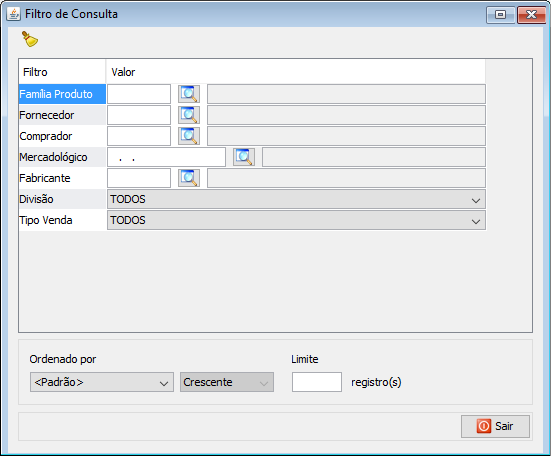
Task: Focus the Família Produto code field
Action: tap(139, 94)
